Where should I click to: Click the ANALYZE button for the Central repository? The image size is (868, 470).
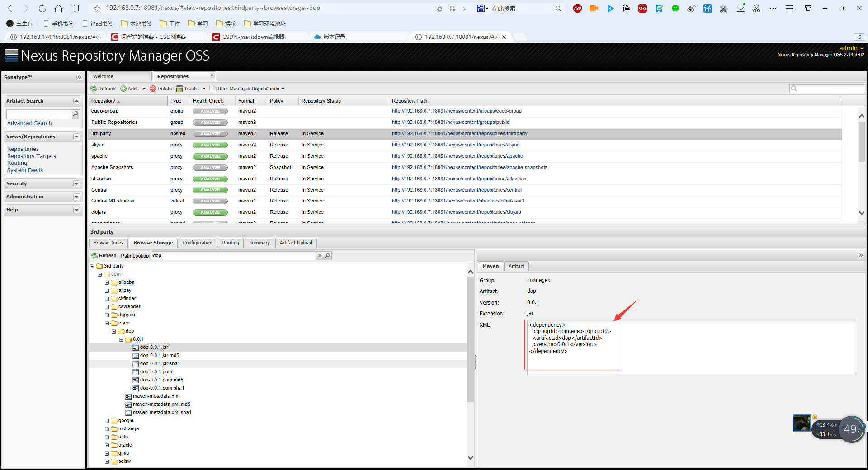click(x=210, y=190)
